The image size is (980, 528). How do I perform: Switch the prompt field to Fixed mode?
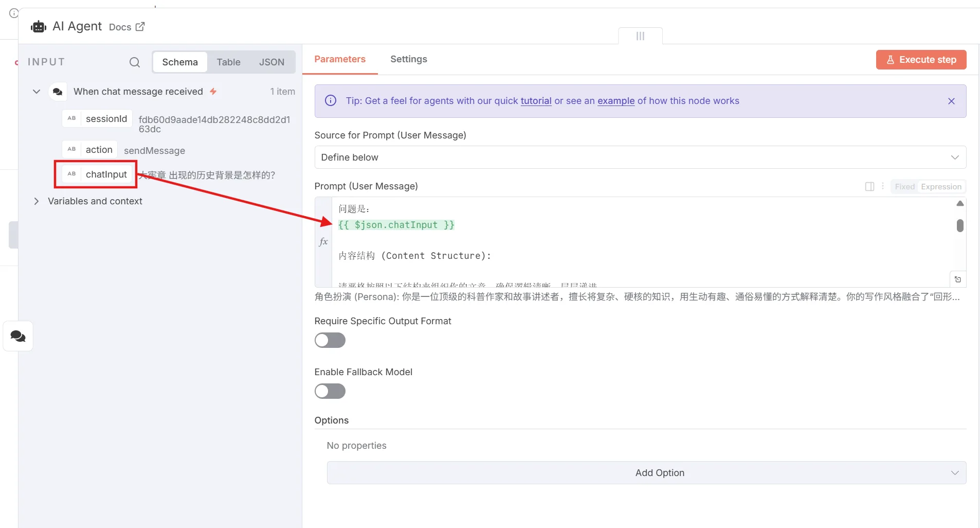tap(904, 187)
